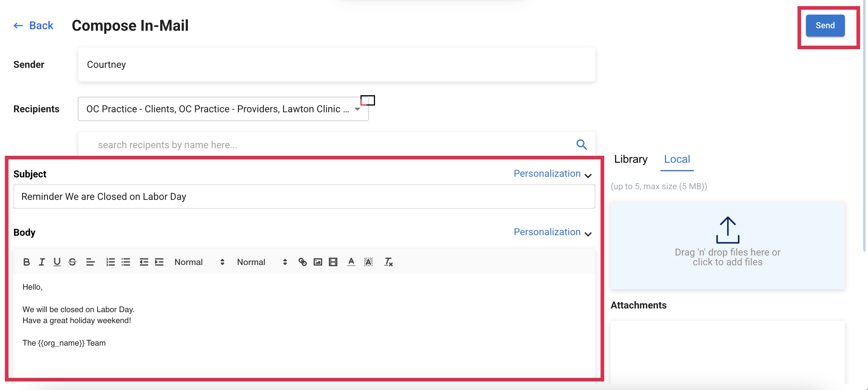Insert a video into the body
Viewport: 868px width, 390px height.
333,262
